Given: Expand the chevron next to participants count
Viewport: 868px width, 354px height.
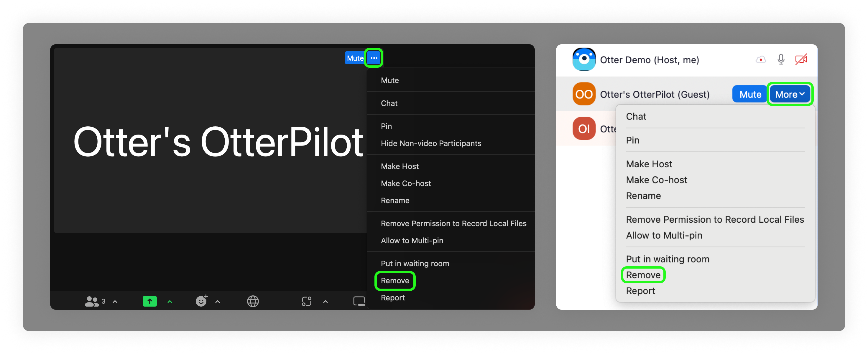Looking at the screenshot, I should 115,302.
